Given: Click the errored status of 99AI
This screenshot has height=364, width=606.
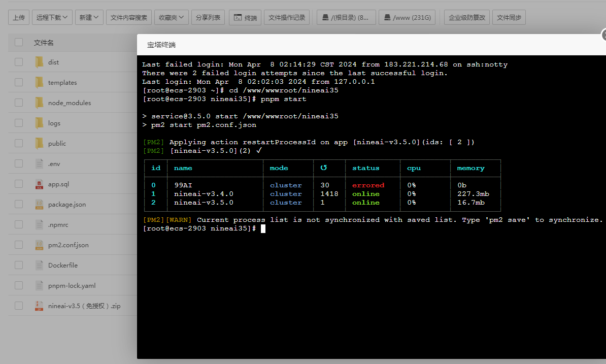Looking at the screenshot, I should 368,185.
